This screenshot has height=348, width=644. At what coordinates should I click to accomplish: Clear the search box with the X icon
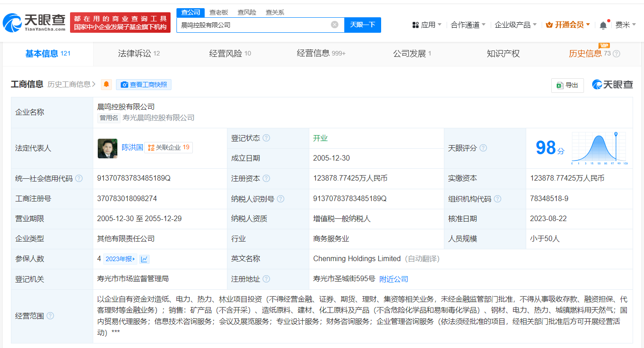(334, 25)
